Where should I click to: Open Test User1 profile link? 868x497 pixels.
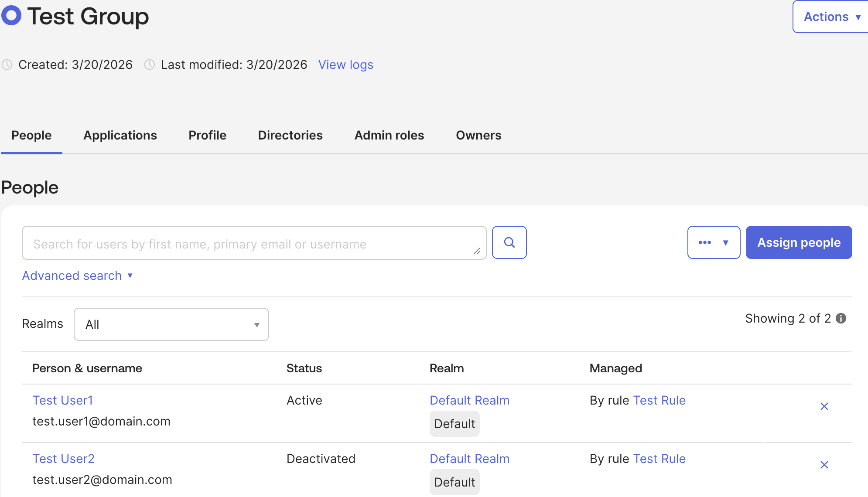click(x=62, y=400)
